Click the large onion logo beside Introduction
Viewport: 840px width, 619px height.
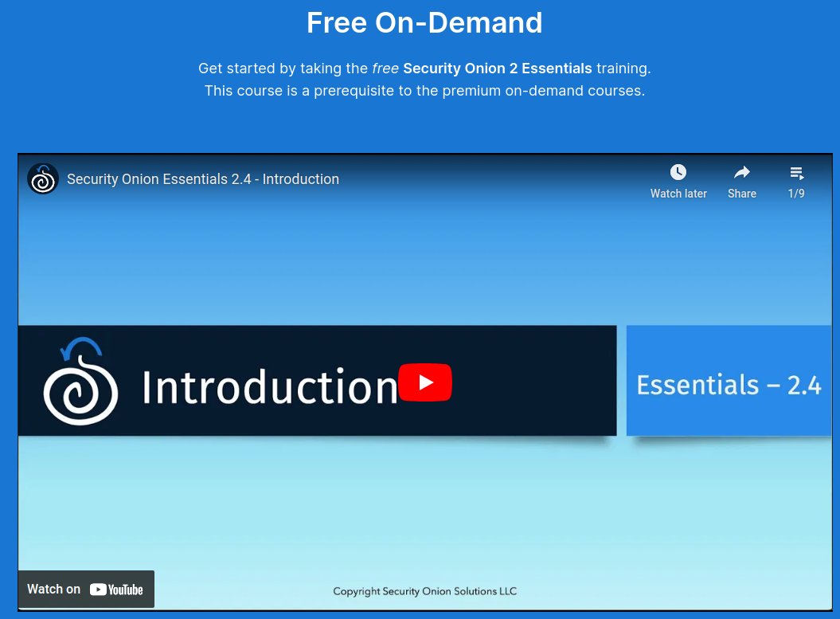(80, 381)
